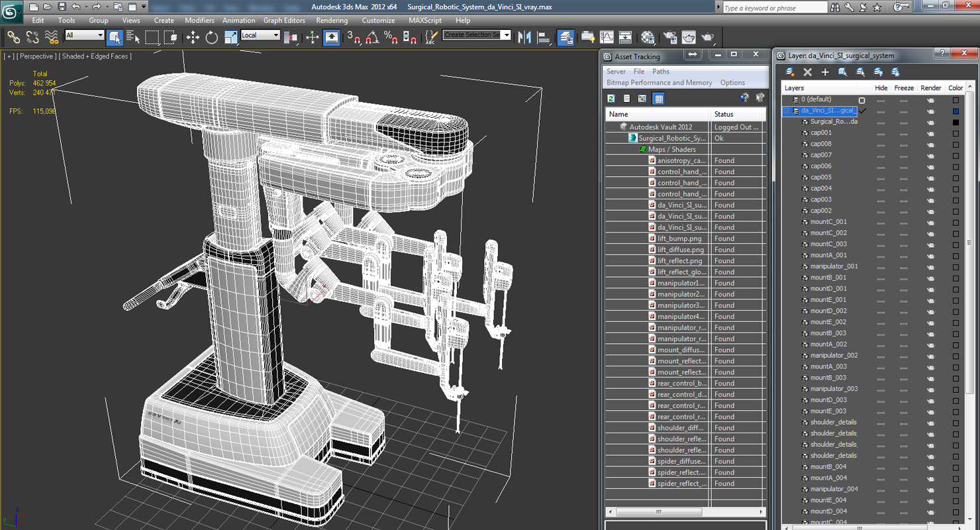Open the Undo history dropdown arrow
This screenshot has width=980, height=530.
[86, 7]
